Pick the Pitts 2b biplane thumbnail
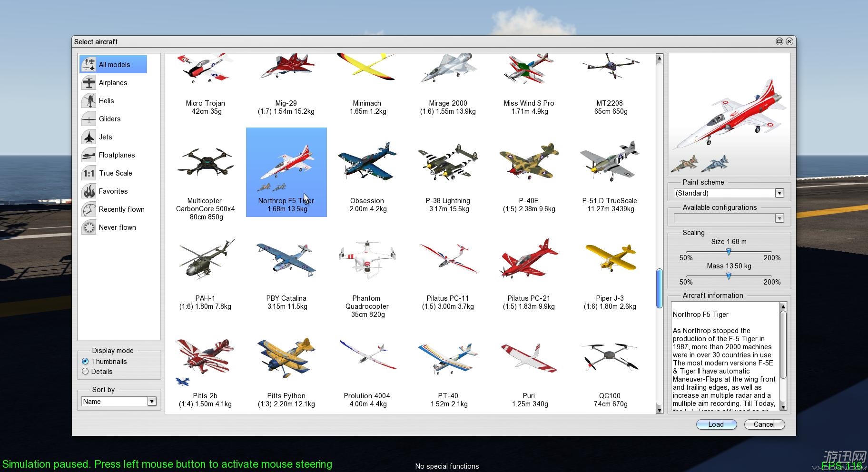The height and width of the screenshot is (472, 868). pyautogui.click(x=205, y=356)
